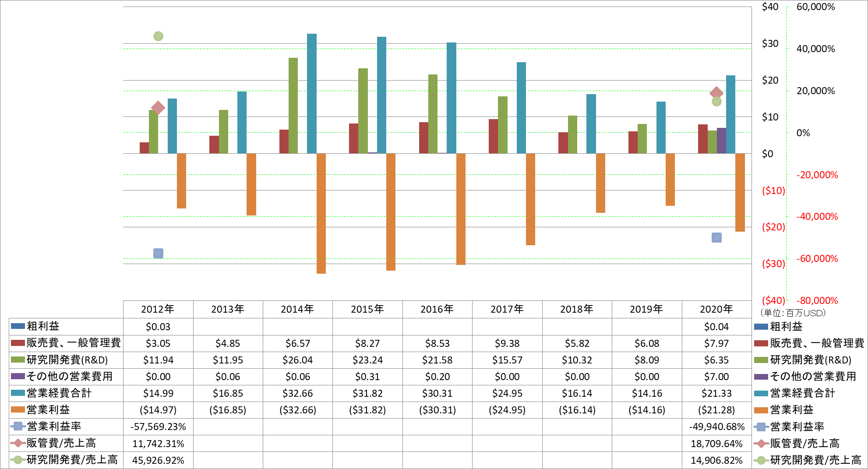Click the 2014 orange operating loss bar
The width and height of the screenshot is (868, 469).
click(x=321, y=213)
